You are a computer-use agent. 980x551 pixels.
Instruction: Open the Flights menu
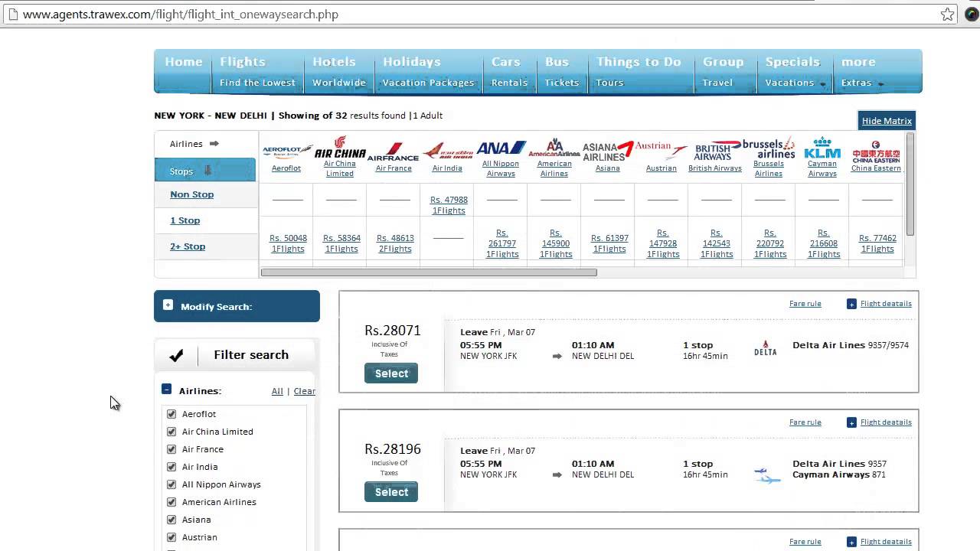pos(257,71)
